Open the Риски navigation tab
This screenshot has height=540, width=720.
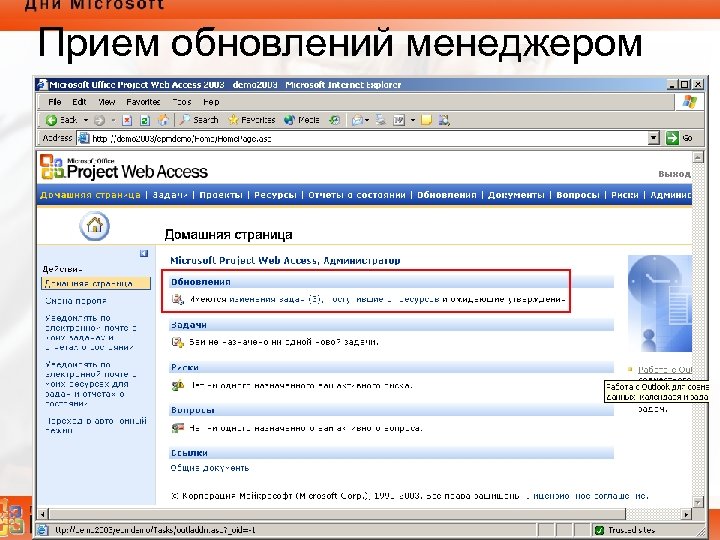pos(624,195)
